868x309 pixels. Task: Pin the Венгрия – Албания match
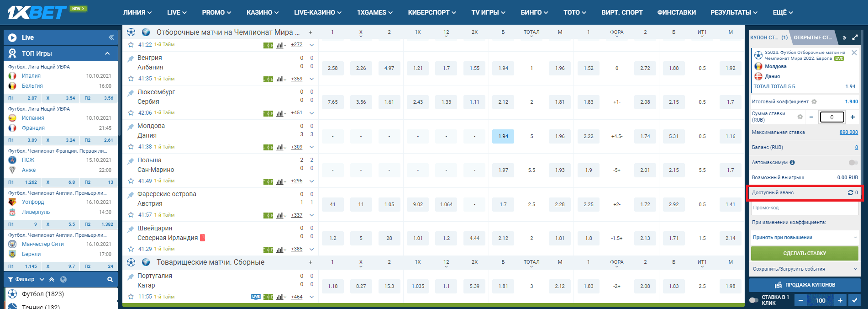[131, 59]
